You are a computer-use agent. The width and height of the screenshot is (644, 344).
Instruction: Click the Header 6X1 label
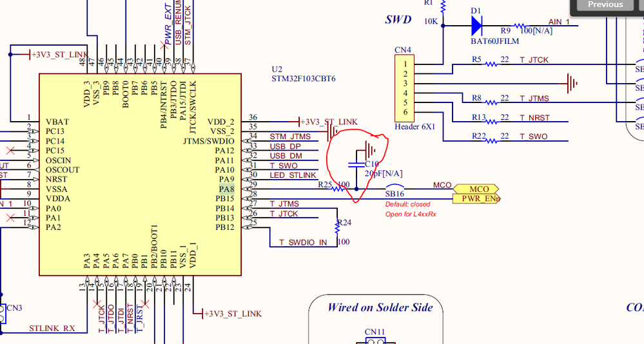tap(415, 127)
